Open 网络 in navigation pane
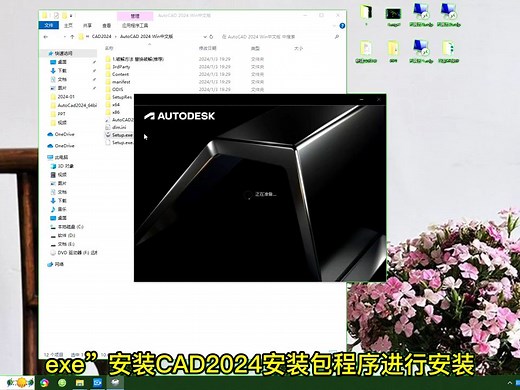This screenshot has width=520, height=390. (x=55, y=264)
